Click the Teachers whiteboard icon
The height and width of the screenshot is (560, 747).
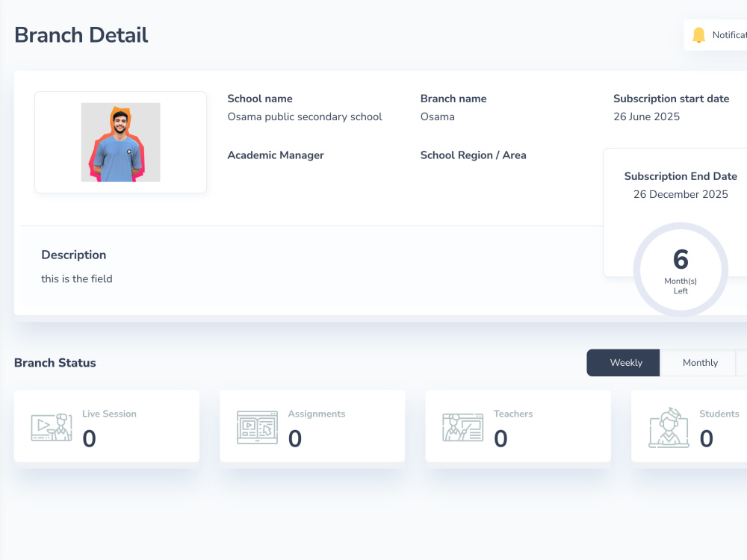click(462, 427)
